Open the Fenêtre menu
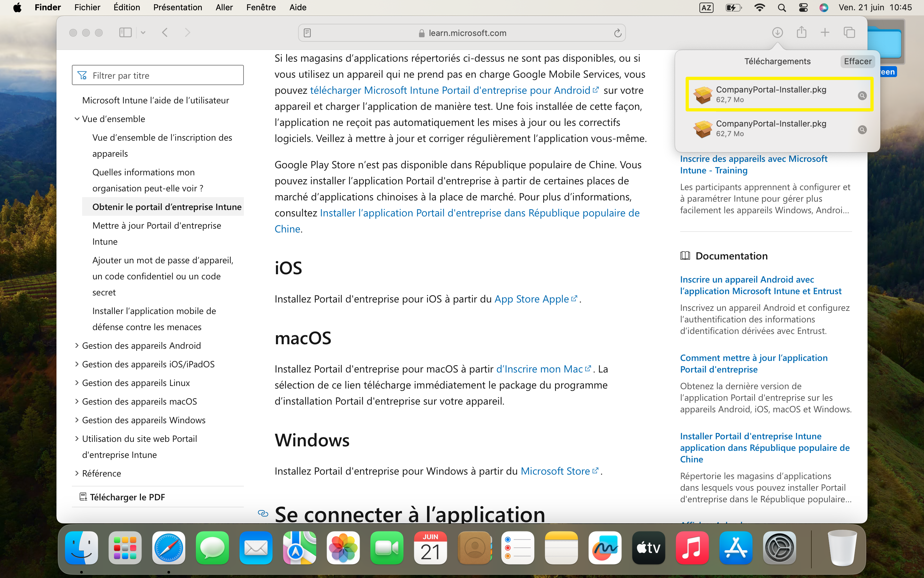The height and width of the screenshot is (578, 924). pos(261,7)
